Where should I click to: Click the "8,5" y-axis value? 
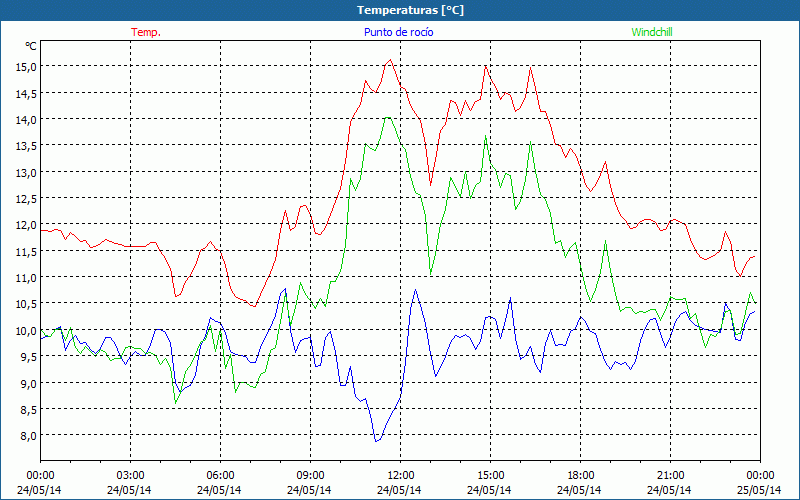tap(29, 410)
